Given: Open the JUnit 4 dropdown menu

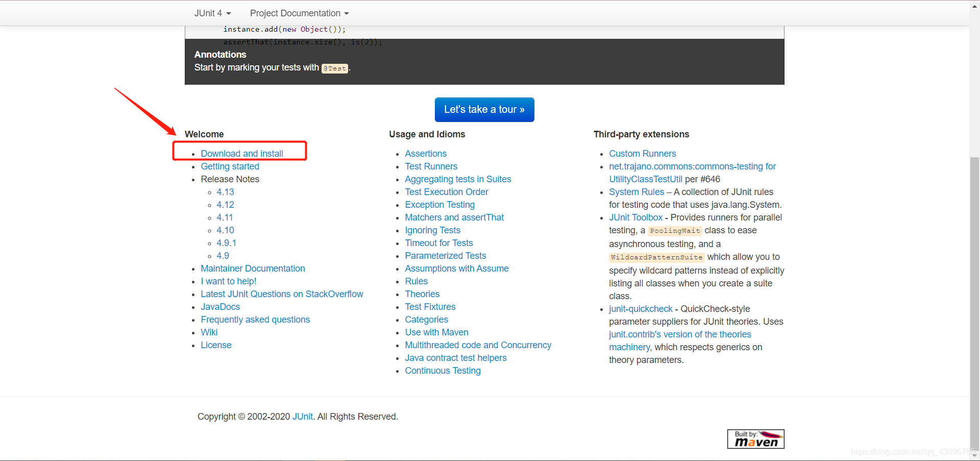Looking at the screenshot, I should [x=212, y=13].
